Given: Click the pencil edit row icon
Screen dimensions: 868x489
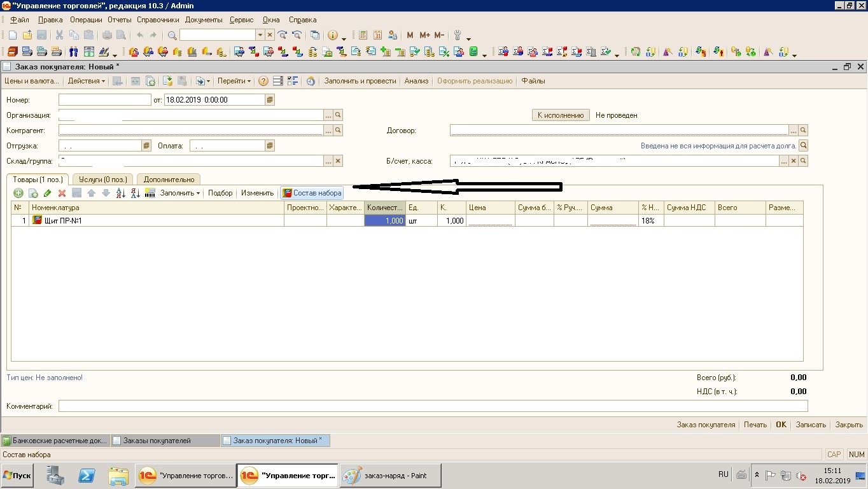Looking at the screenshot, I should click(47, 193).
